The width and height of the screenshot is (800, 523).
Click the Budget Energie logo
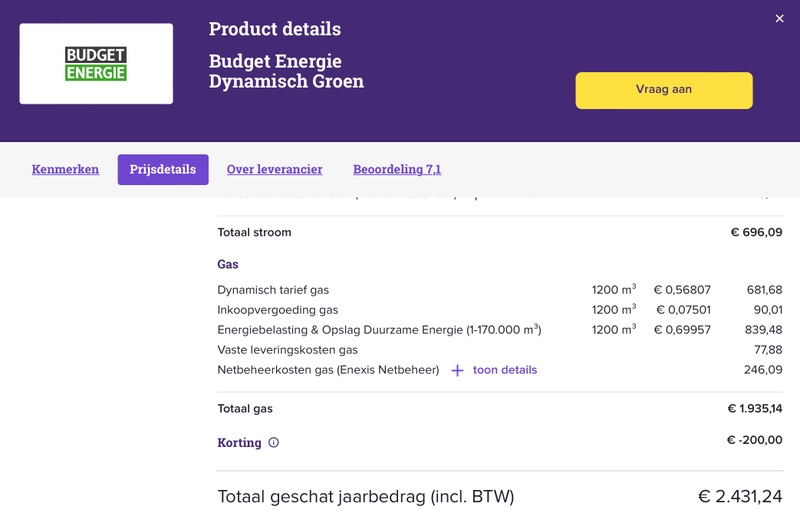coord(96,64)
